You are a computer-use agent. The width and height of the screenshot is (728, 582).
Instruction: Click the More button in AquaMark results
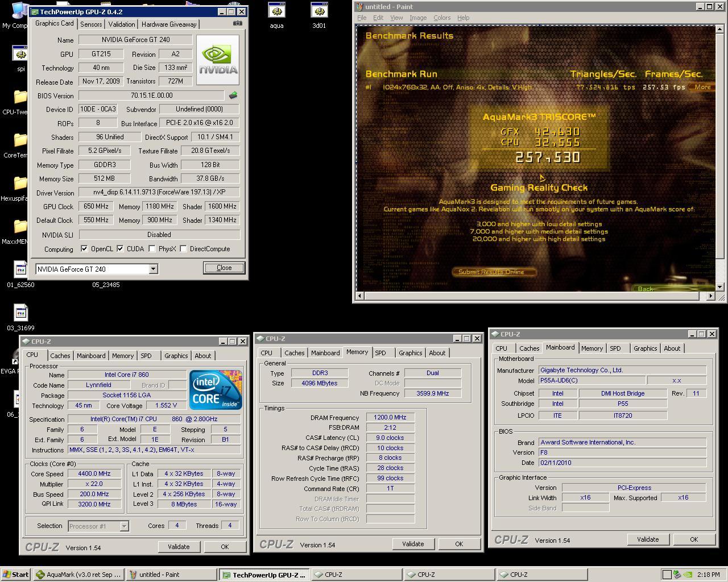coord(702,87)
